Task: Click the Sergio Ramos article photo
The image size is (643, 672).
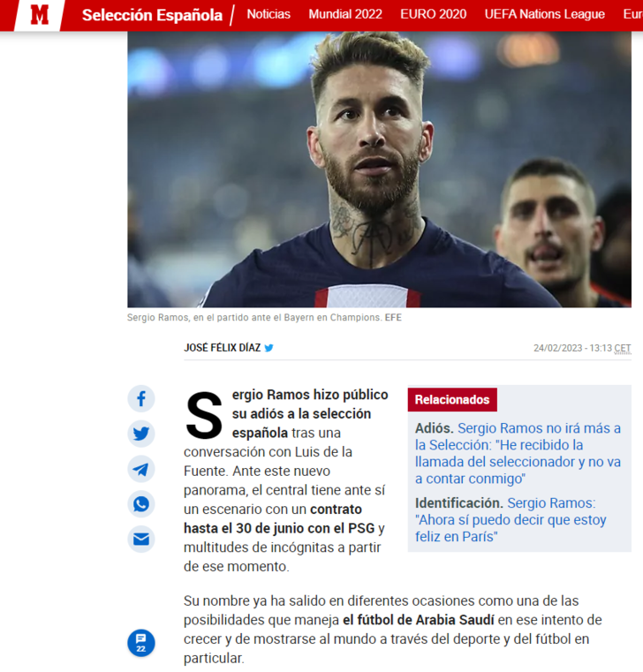Action: [380, 170]
